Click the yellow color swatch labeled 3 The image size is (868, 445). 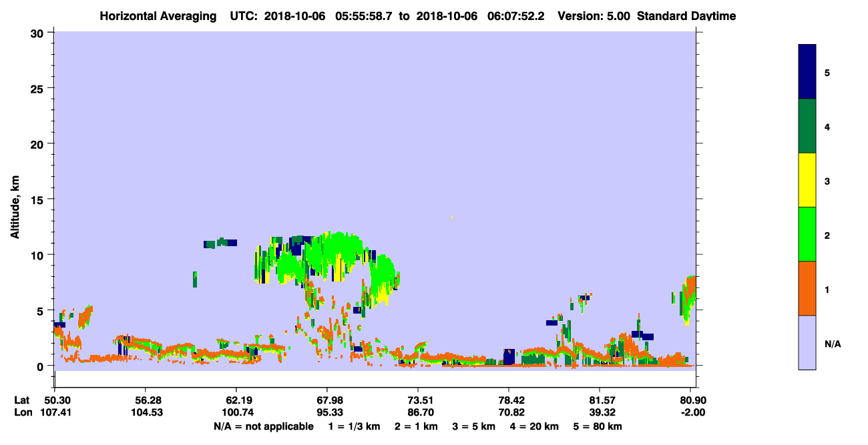coord(807,180)
